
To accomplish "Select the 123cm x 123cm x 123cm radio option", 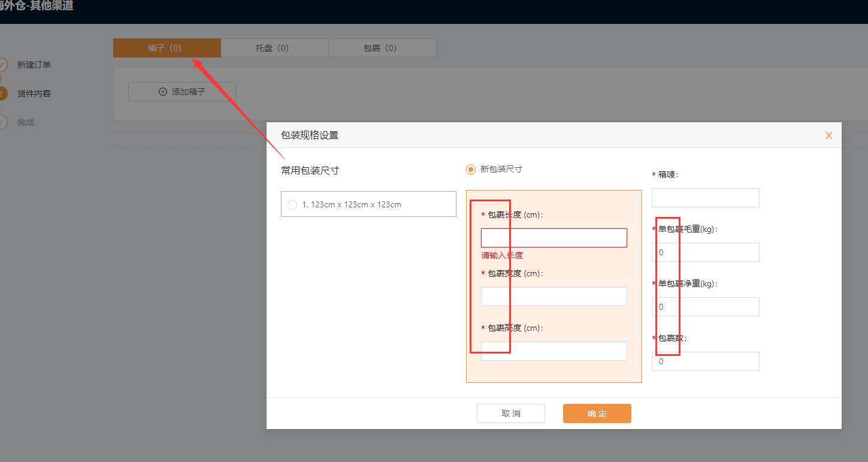I will (292, 204).
